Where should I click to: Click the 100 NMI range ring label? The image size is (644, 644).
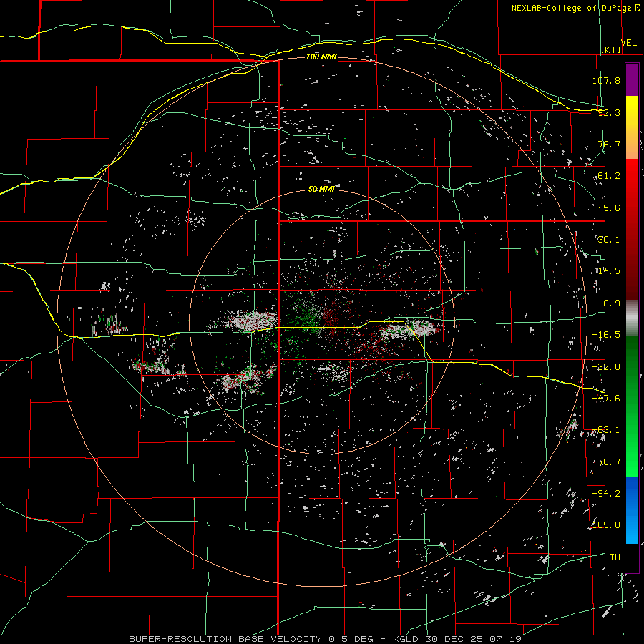[321, 57]
